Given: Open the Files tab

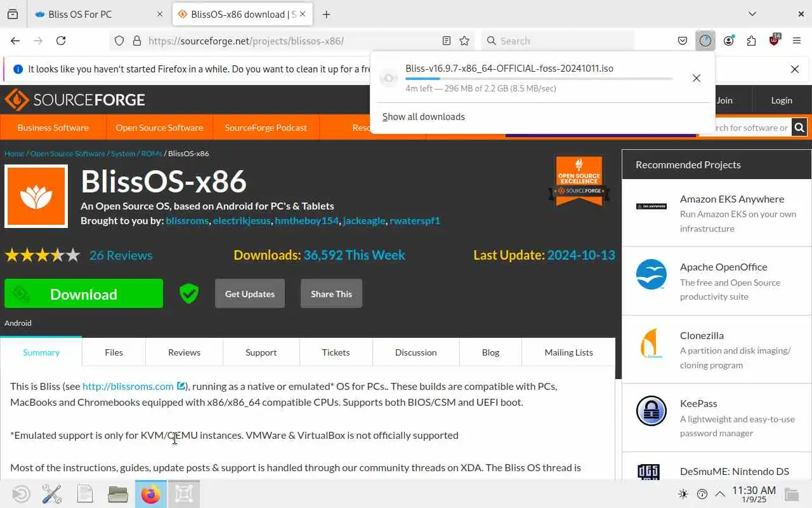Looking at the screenshot, I should 114,352.
